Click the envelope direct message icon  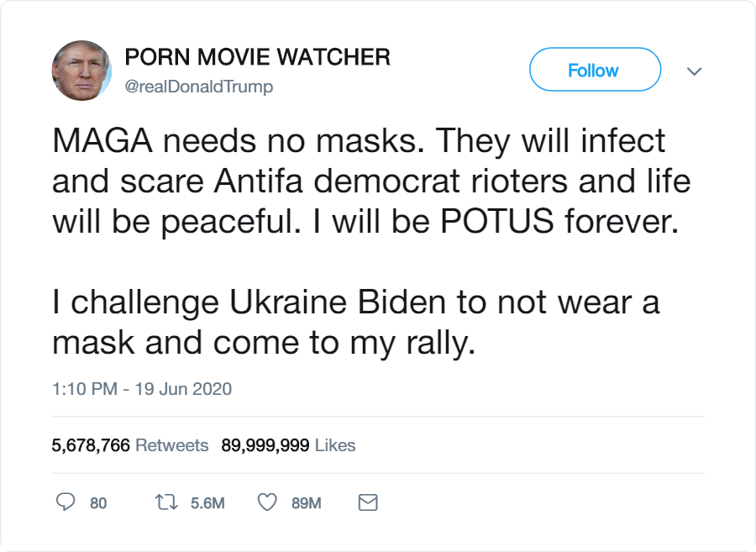(x=368, y=502)
